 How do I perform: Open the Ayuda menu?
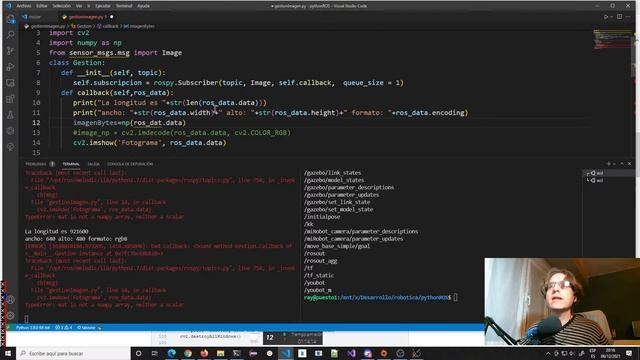tap(143, 6)
